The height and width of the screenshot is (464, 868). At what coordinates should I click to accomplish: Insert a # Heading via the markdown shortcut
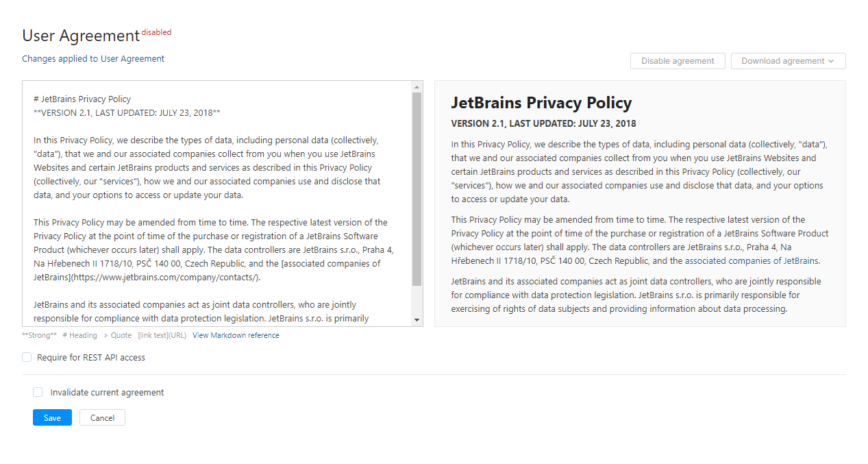tap(80, 335)
